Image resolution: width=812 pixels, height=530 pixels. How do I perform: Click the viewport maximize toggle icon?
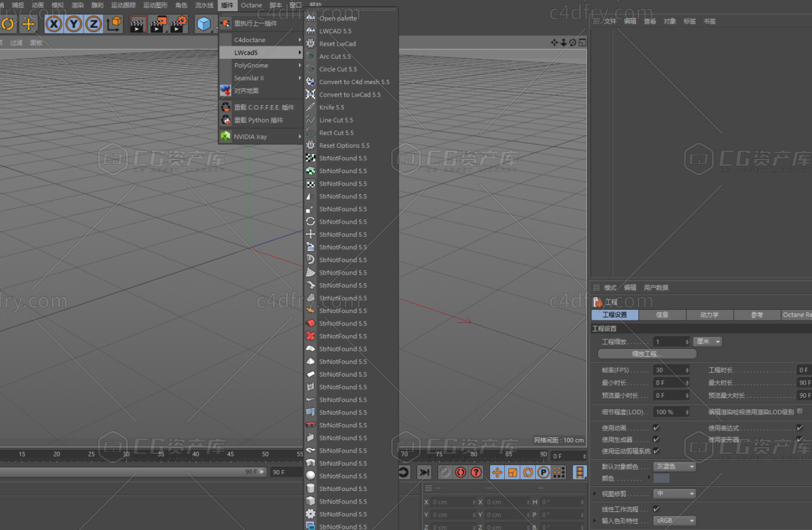pyautogui.click(x=582, y=42)
